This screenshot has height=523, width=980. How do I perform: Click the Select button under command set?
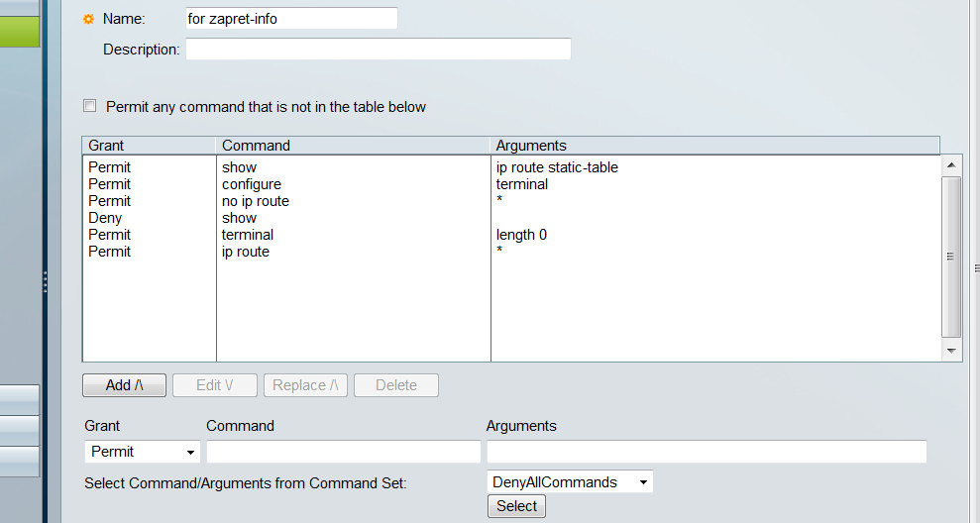(516, 506)
